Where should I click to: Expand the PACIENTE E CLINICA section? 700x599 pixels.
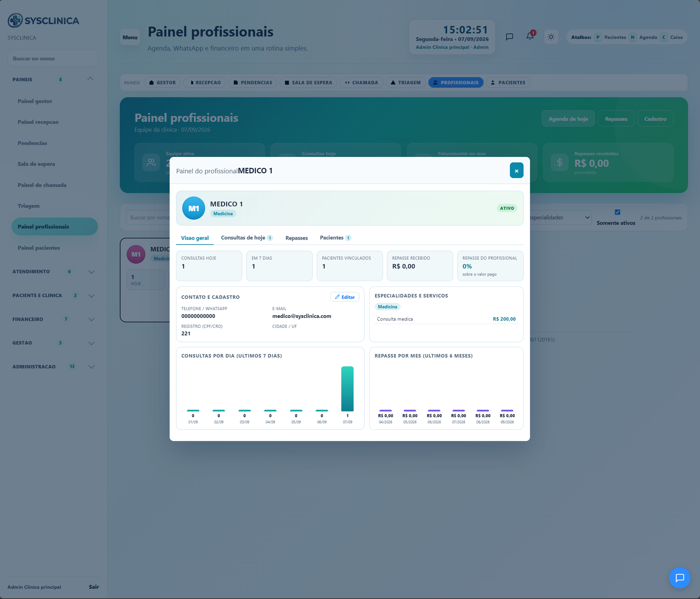91,296
